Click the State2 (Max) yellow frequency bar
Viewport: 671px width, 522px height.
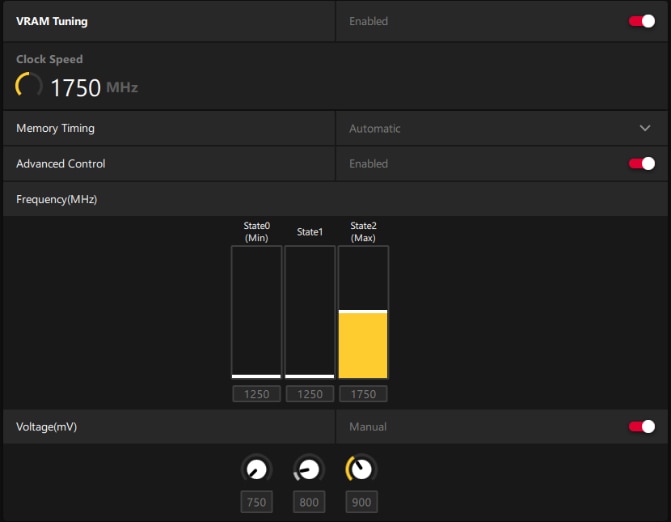[363, 344]
